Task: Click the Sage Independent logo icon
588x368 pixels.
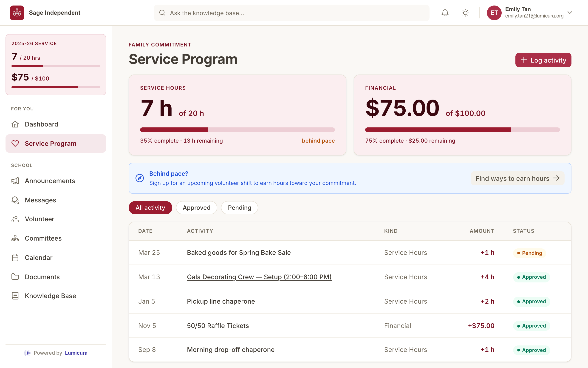Action: pyautogui.click(x=17, y=13)
